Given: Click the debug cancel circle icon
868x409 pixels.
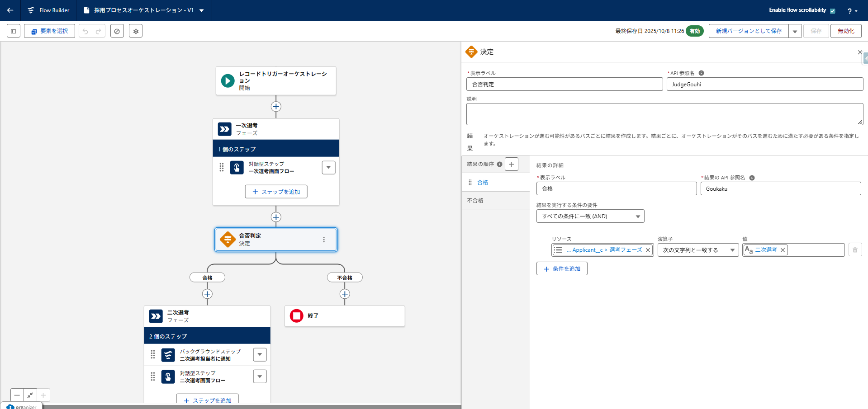Looking at the screenshot, I should pos(117,31).
